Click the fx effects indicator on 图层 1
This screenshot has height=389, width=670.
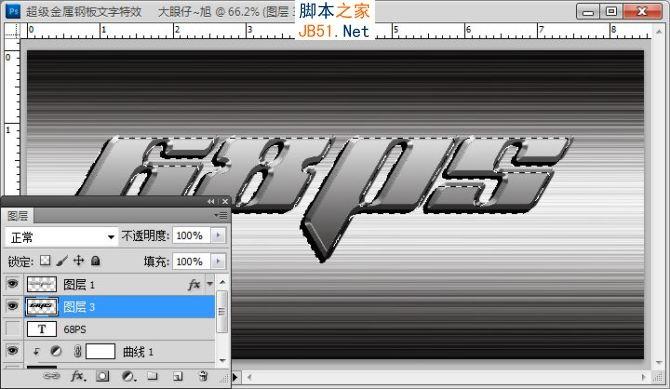(194, 284)
